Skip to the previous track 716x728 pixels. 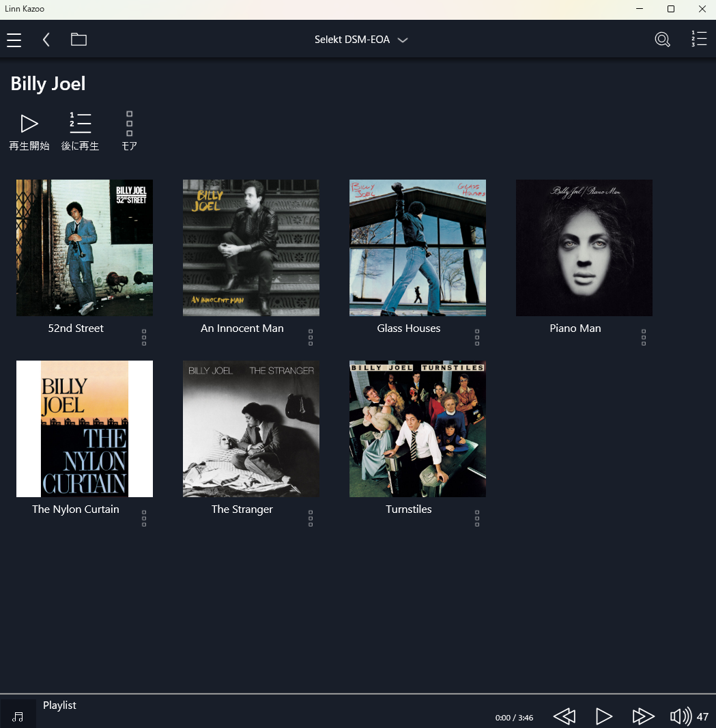pyautogui.click(x=564, y=716)
